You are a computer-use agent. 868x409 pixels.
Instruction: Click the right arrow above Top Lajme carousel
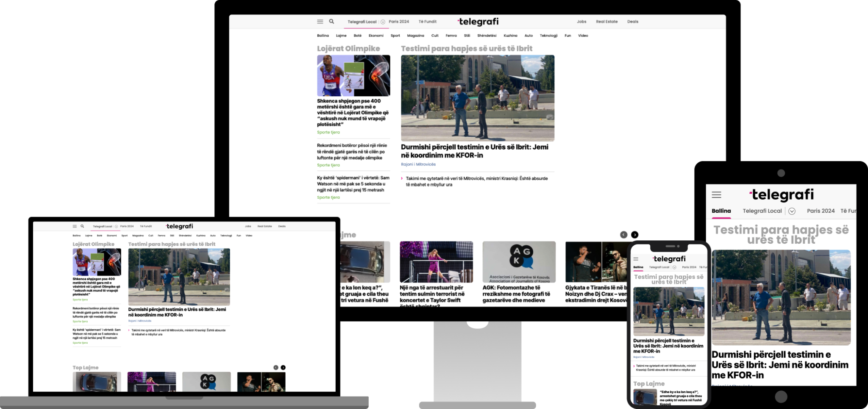click(x=635, y=234)
